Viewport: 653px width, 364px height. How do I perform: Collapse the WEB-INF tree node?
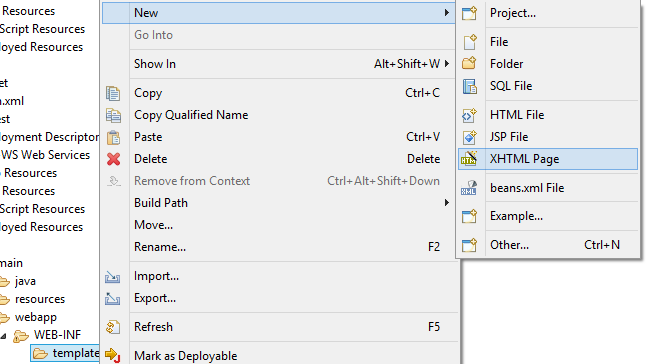pyautogui.click(x=4, y=335)
